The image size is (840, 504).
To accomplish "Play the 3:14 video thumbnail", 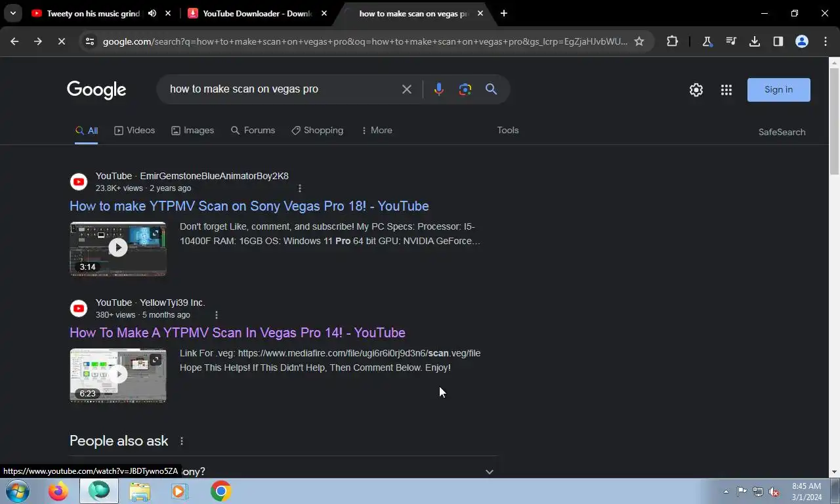I will tap(118, 248).
